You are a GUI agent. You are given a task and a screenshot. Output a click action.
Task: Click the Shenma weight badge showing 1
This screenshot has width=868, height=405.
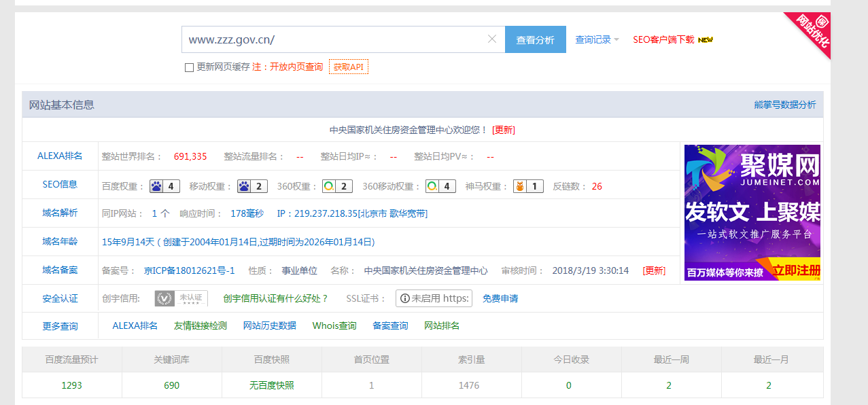(528, 186)
